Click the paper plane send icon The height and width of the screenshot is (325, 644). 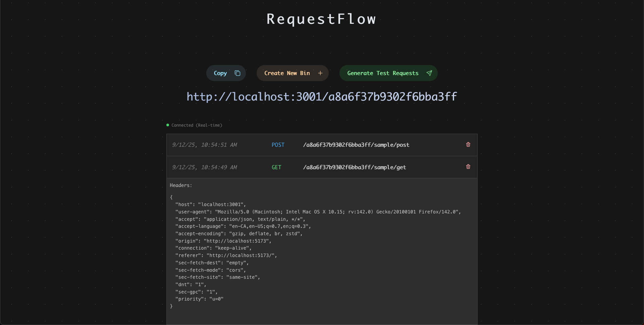point(429,73)
